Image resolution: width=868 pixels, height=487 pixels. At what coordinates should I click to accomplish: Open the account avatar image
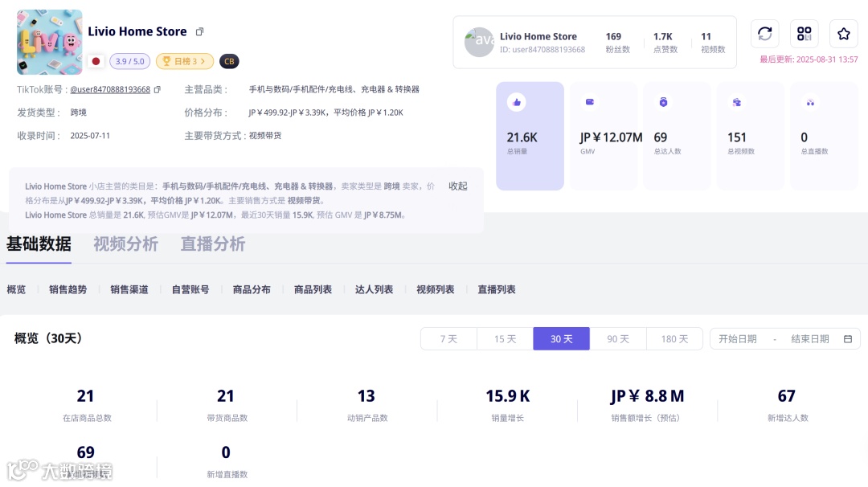(479, 42)
